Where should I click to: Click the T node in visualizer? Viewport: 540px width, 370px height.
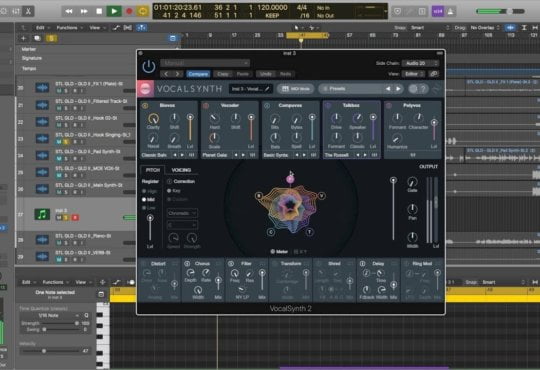coord(310,232)
